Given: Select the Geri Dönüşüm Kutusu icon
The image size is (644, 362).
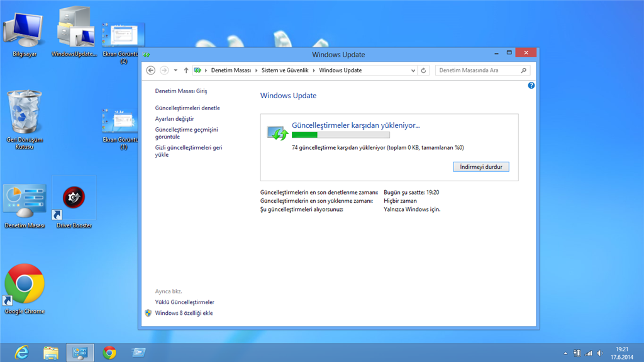Looking at the screenshot, I should [25, 120].
